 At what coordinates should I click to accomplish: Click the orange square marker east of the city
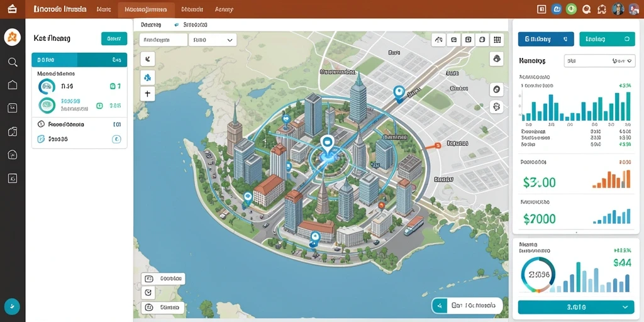click(438, 145)
